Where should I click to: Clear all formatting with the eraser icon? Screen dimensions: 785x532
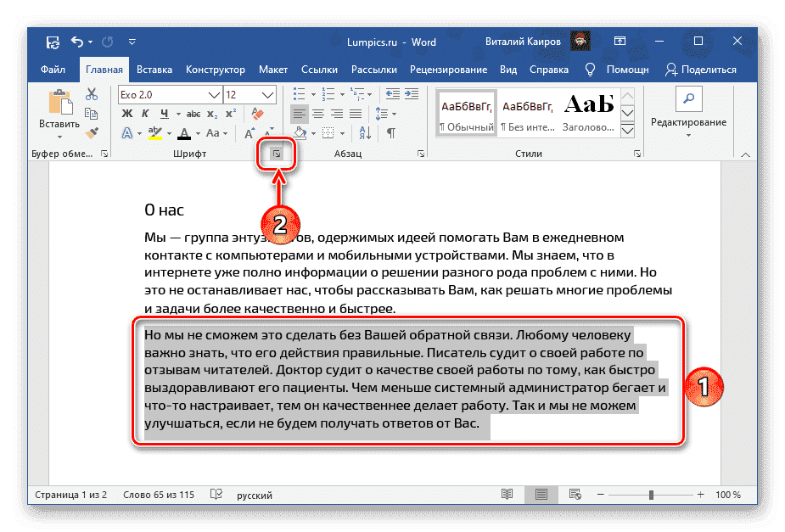click(258, 113)
